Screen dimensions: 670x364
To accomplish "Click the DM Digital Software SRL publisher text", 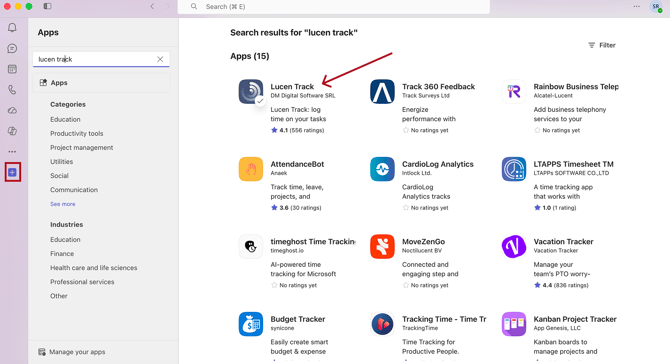I will [303, 96].
